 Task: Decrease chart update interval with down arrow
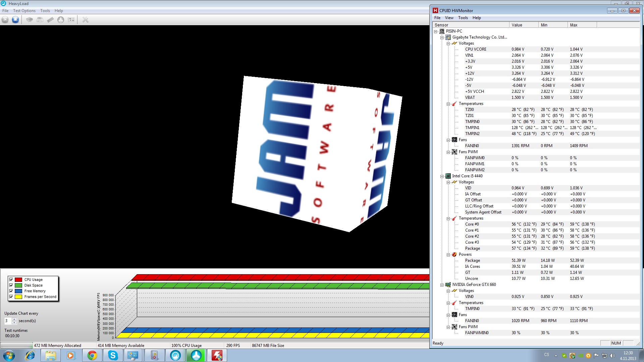(14, 322)
